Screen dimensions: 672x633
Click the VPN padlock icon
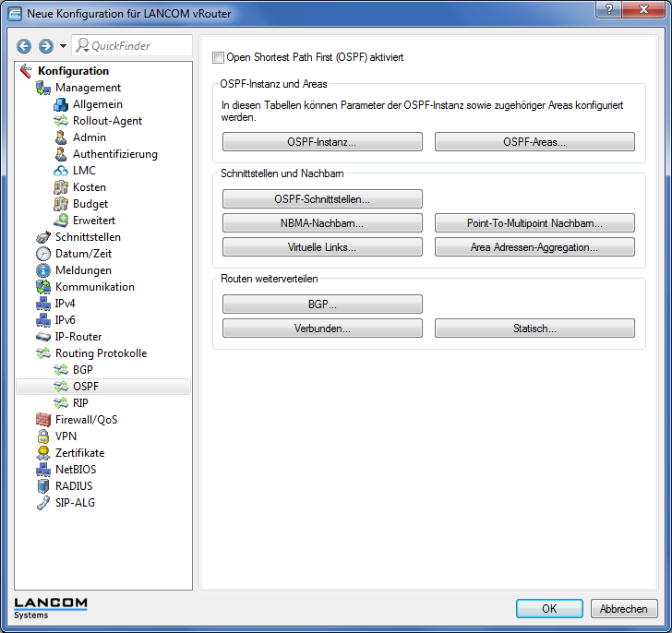pyautogui.click(x=43, y=436)
